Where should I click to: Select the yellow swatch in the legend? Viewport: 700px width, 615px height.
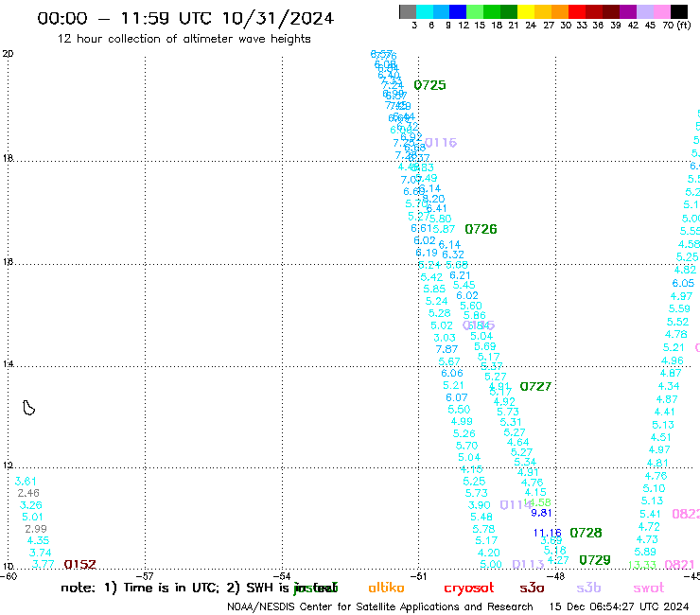point(526,11)
